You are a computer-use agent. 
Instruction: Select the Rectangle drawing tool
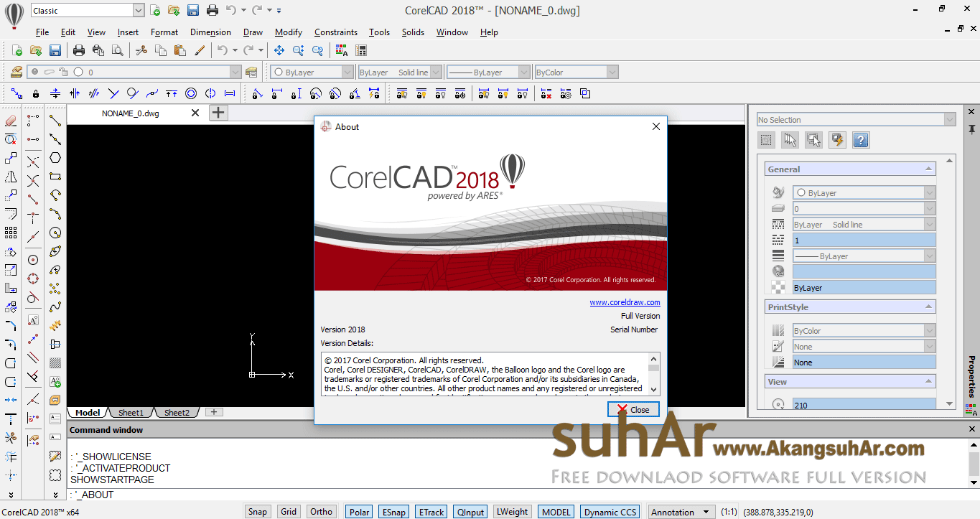click(55, 177)
